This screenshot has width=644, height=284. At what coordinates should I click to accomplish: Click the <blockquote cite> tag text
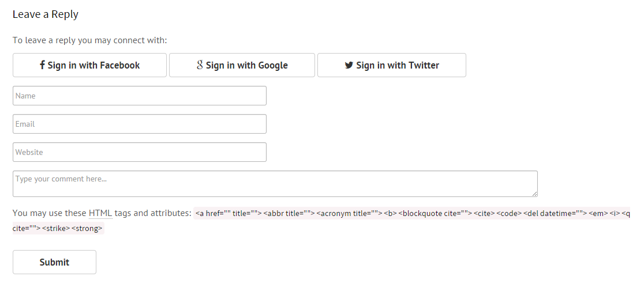point(435,214)
